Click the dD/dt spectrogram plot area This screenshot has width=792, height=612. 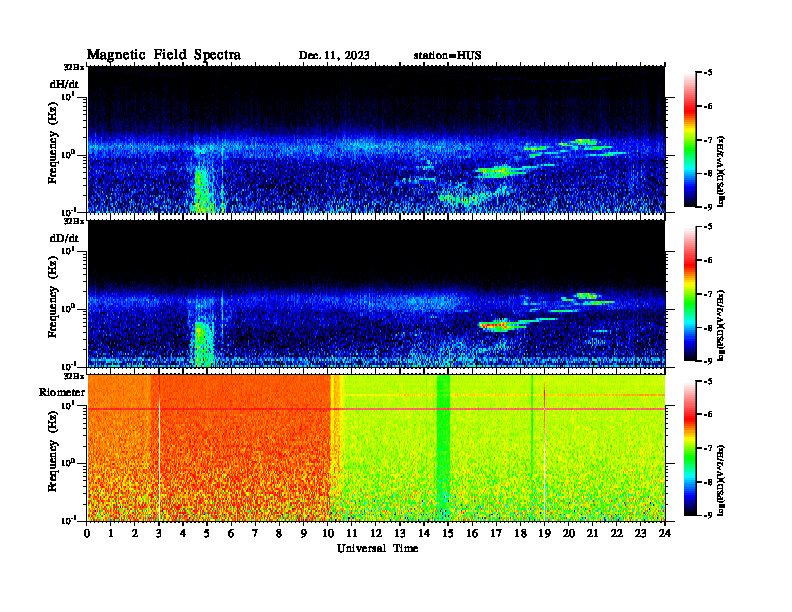[376, 293]
